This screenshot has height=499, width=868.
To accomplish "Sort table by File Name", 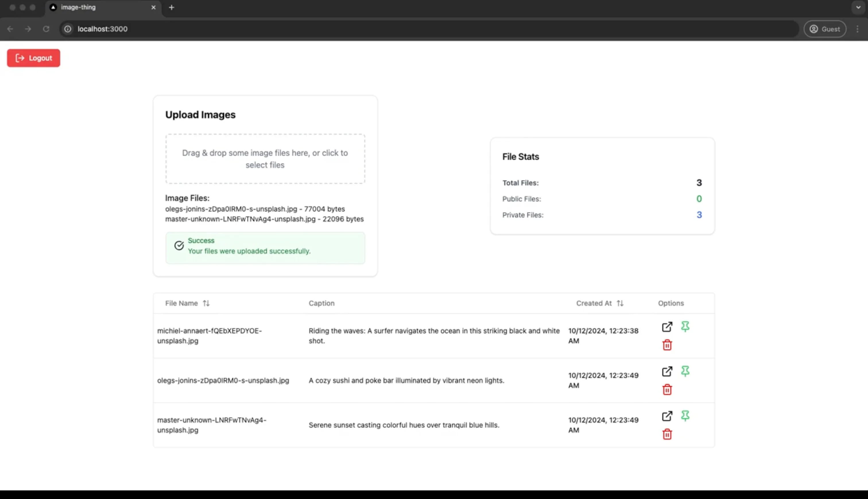I will click(x=206, y=303).
